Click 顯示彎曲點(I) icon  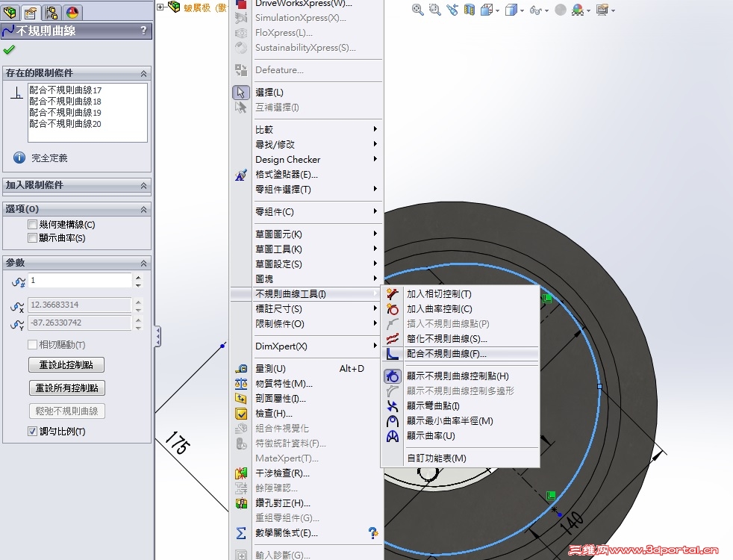tap(393, 406)
